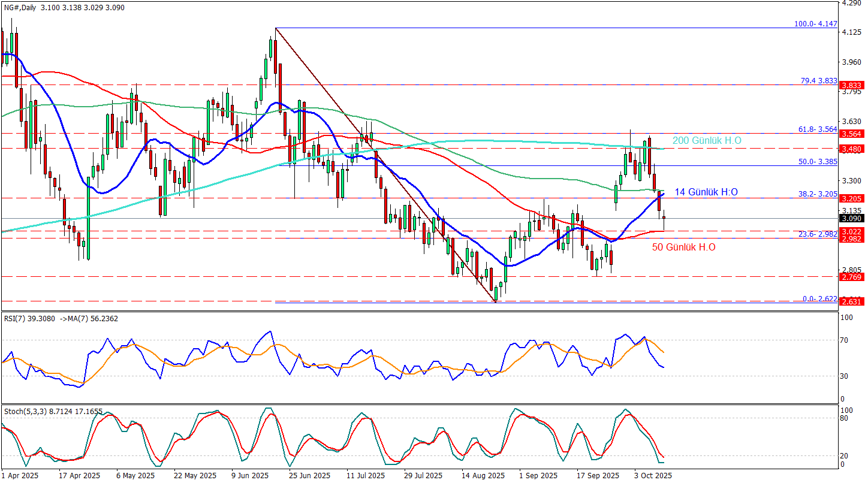Click the 23.6- 2.982 Fibonacci label
The image size is (868, 483).
[818, 234]
